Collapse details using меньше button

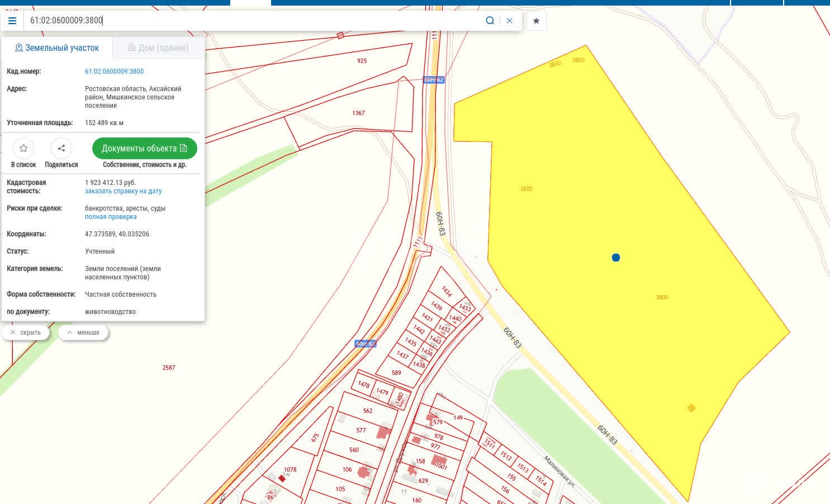(83, 332)
